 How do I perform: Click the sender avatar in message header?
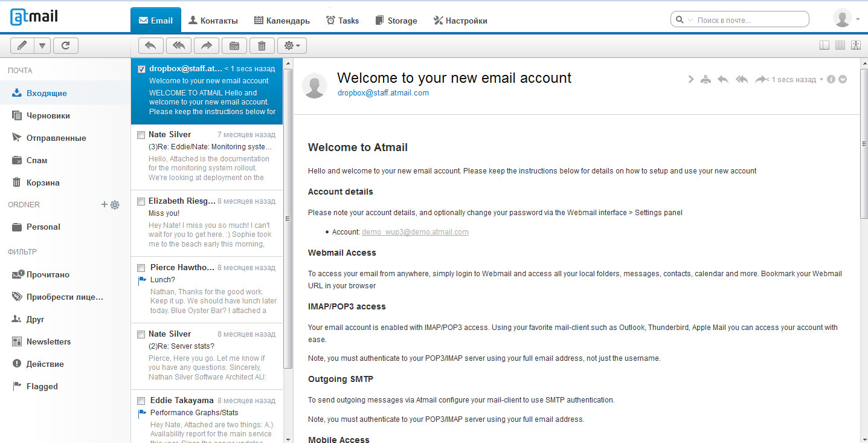[314, 85]
